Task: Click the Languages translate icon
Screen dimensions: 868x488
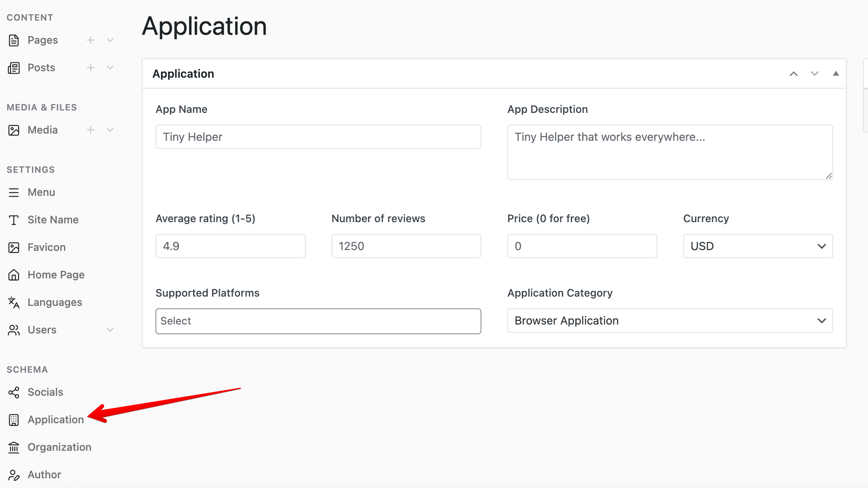Action: point(14,302)
